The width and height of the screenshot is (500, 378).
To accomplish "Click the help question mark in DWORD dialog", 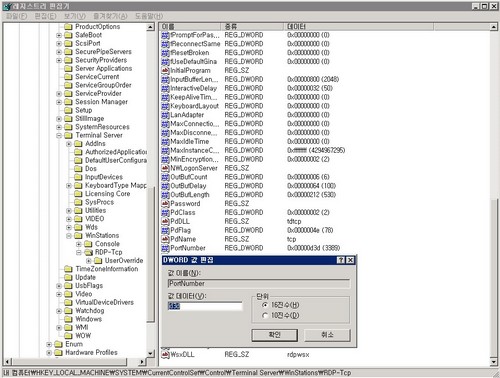I will (341, 260).
